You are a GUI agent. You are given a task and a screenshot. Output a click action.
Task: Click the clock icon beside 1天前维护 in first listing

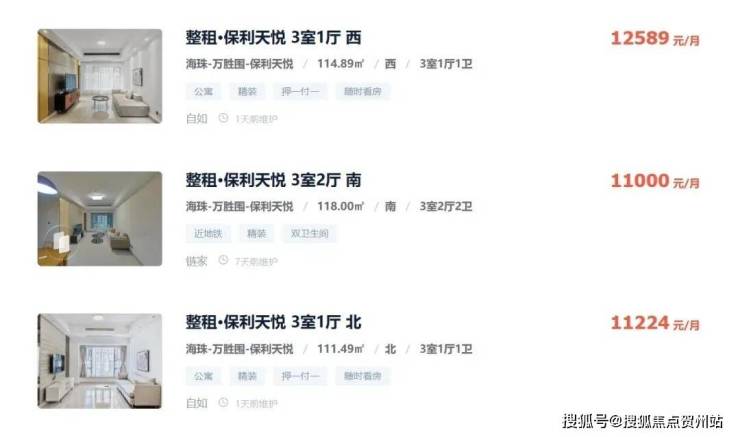click(x=223, y=118)
